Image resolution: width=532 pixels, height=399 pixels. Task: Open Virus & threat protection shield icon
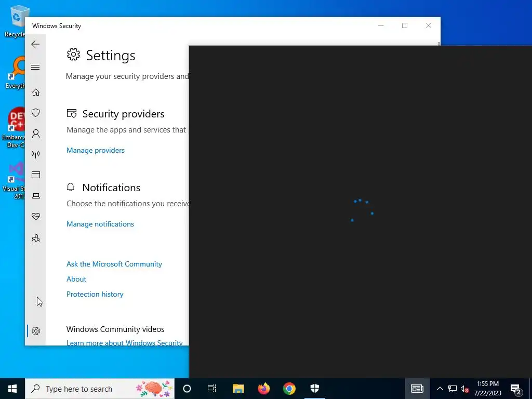36,113
